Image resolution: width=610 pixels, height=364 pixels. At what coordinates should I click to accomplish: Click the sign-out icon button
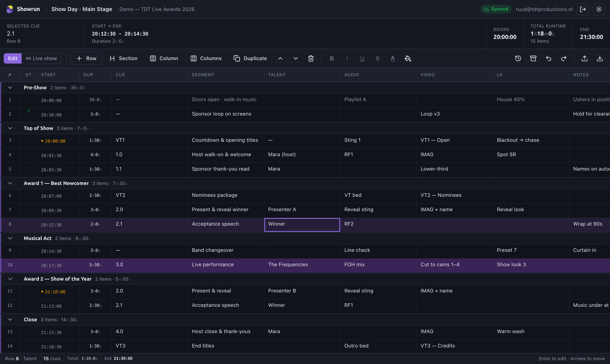pos(583,9)
